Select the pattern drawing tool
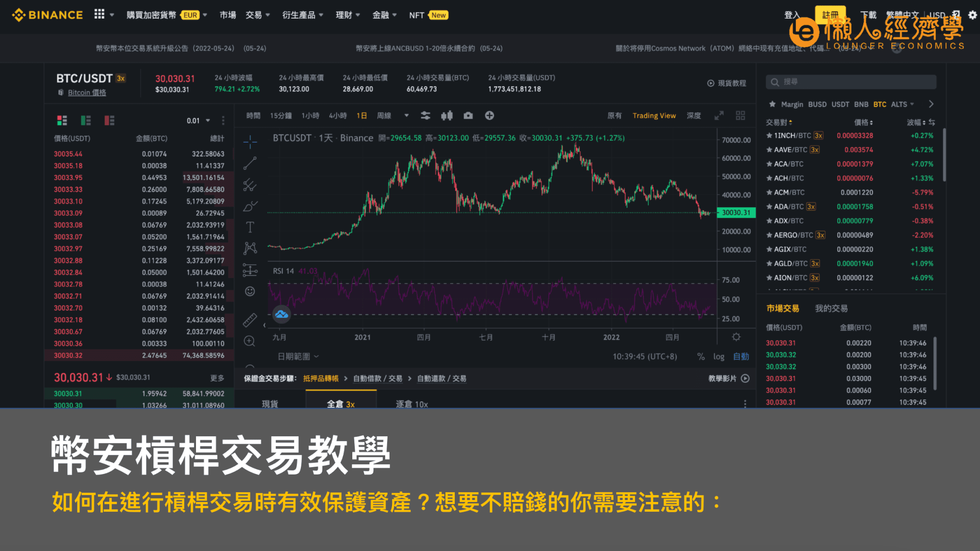980x551 pixels. [250, 248]
